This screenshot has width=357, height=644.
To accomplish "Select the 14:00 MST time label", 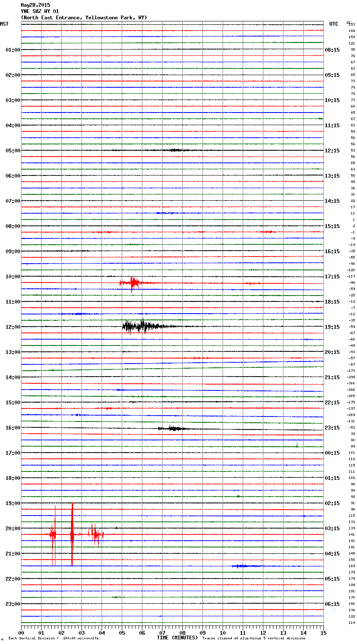I will tap(13, 377).
